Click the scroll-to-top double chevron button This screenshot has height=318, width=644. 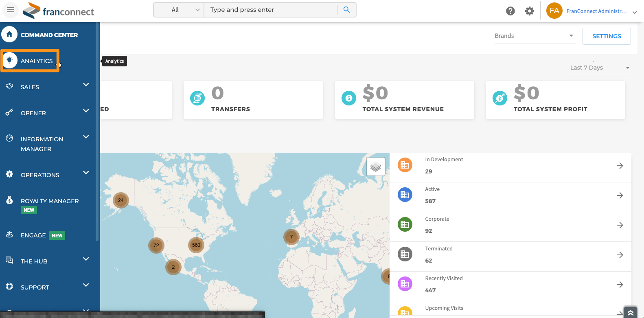(630, 312)
